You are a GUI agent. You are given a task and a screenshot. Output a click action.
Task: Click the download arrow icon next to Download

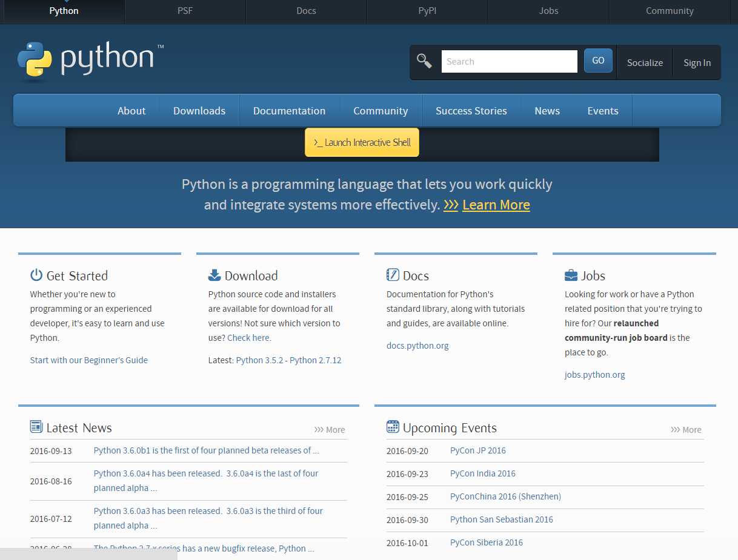pos(214,275)
